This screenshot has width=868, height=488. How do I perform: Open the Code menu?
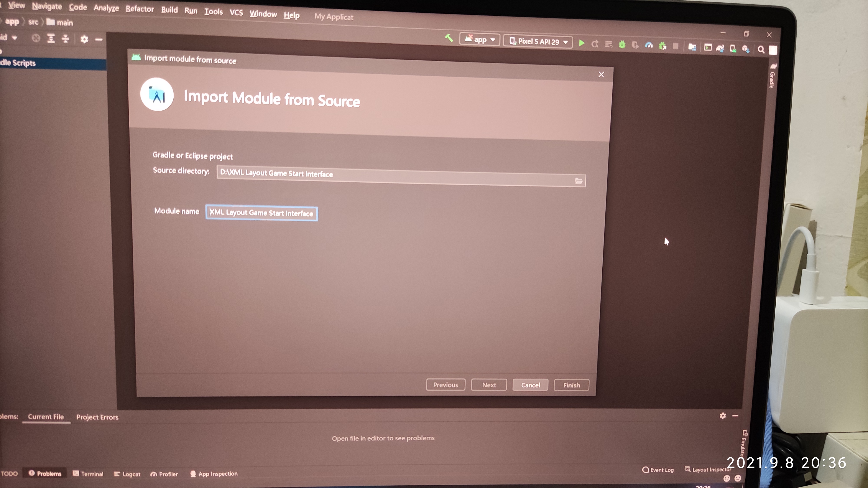[x=78, y=7]
